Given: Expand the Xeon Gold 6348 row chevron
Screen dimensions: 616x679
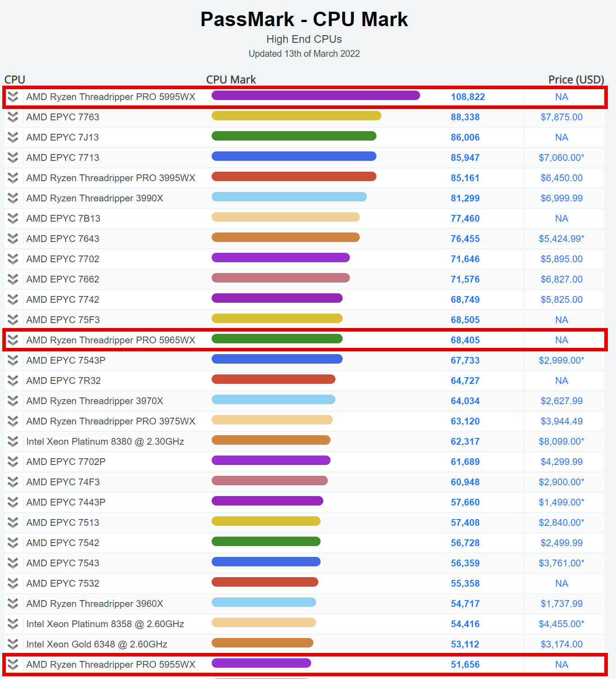Looking at the screenshot, I should click(13, 644).
